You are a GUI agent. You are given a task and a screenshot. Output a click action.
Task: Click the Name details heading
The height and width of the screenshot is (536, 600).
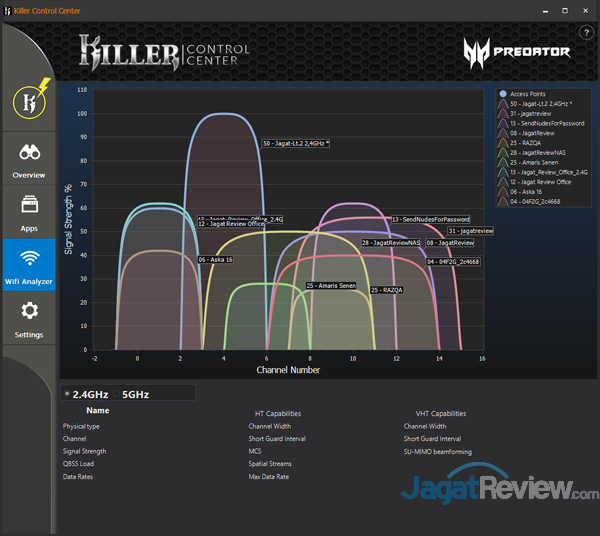tap(98, 411)
